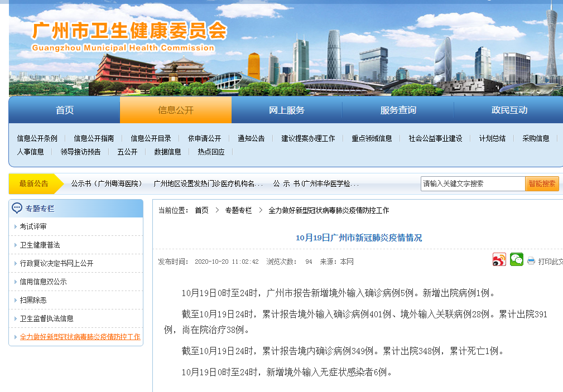Click the printer icon
This screenshot has width=563, height=392.
point(531,261)
